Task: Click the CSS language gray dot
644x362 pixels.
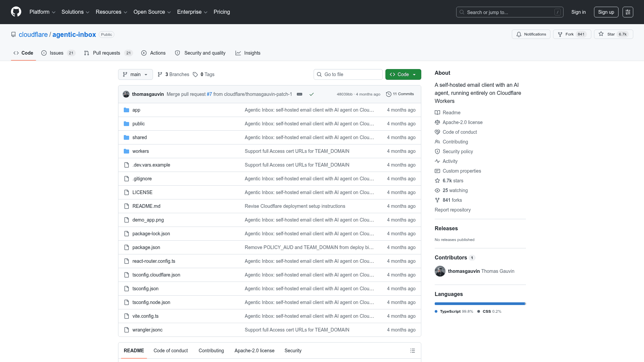Action: [479, 311]
